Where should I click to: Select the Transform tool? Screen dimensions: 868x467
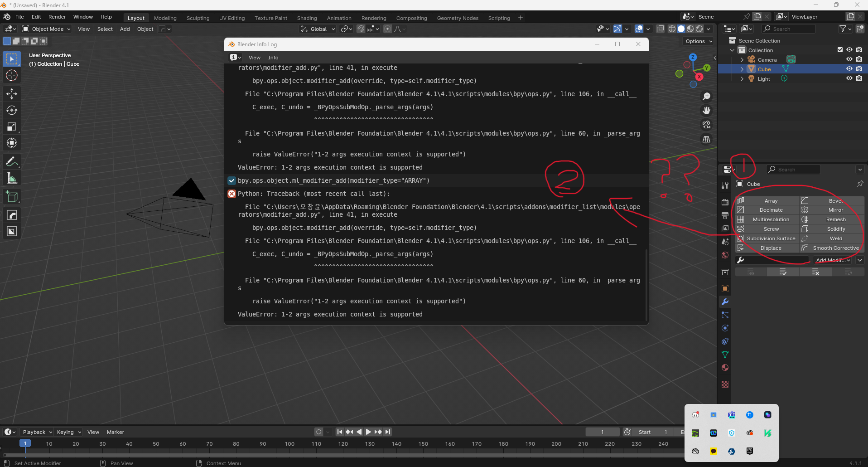click(x=12, y=143)
